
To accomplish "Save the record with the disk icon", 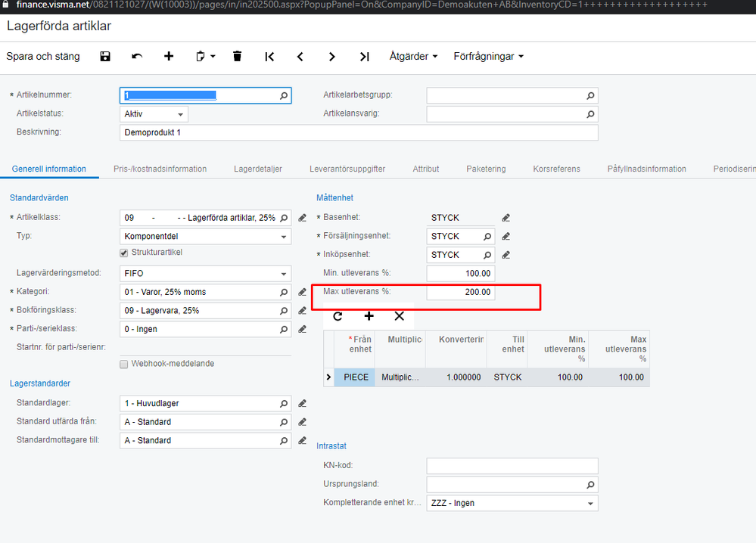I will click(105, 56).
